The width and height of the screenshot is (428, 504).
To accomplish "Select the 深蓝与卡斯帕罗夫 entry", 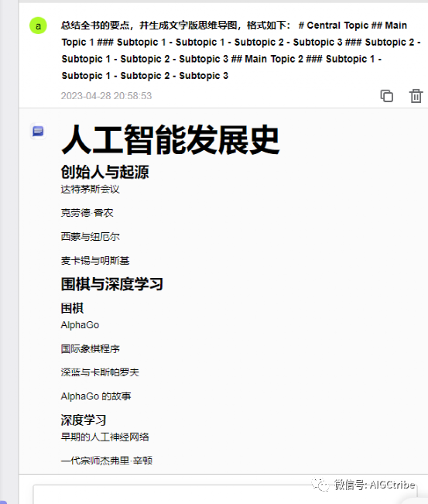I will click(x=100, y=372).
